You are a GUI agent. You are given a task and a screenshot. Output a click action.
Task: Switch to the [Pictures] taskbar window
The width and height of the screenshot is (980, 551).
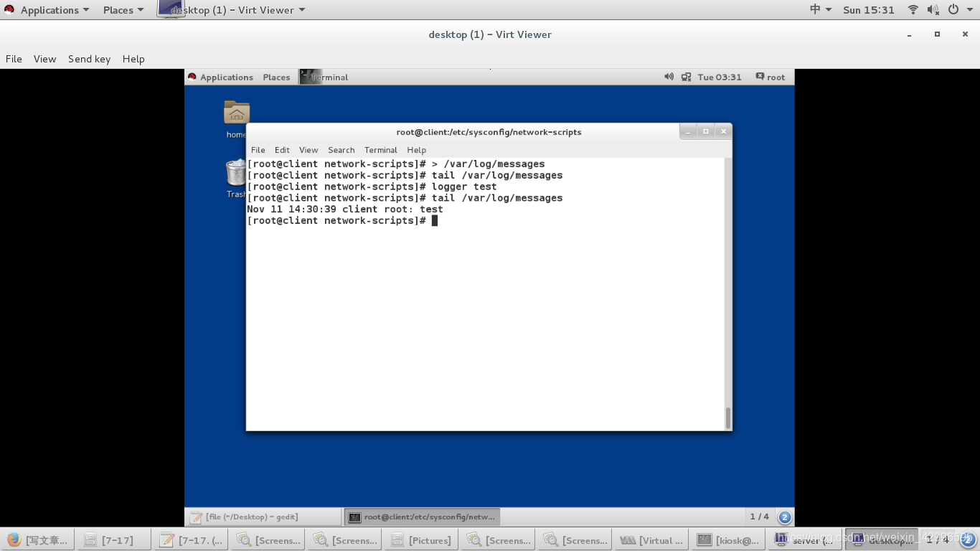tap(420, 540)
